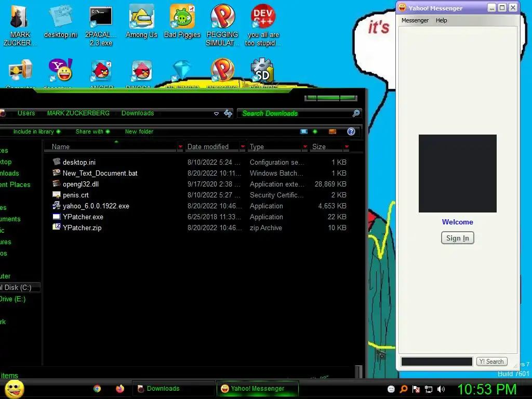
Task: Switch to Yahoo! Messenger taskbar button
Action: click(258, 389)
